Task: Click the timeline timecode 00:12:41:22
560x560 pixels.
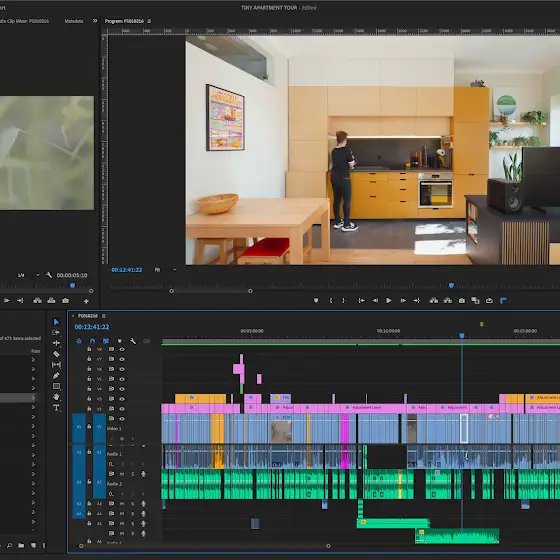Action: click(92, 327)
